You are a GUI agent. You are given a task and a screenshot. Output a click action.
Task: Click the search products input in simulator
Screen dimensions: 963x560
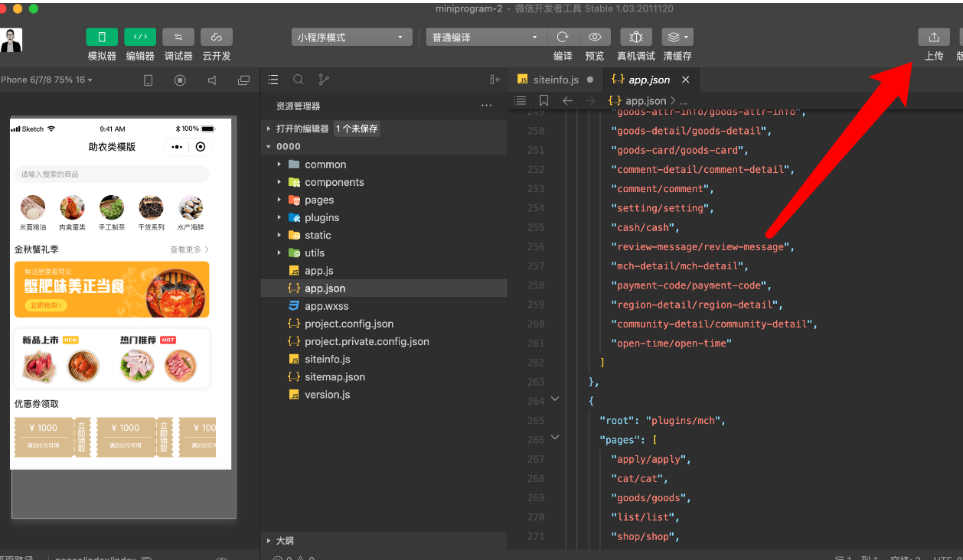pyautogui.click(x=111, y=174)
